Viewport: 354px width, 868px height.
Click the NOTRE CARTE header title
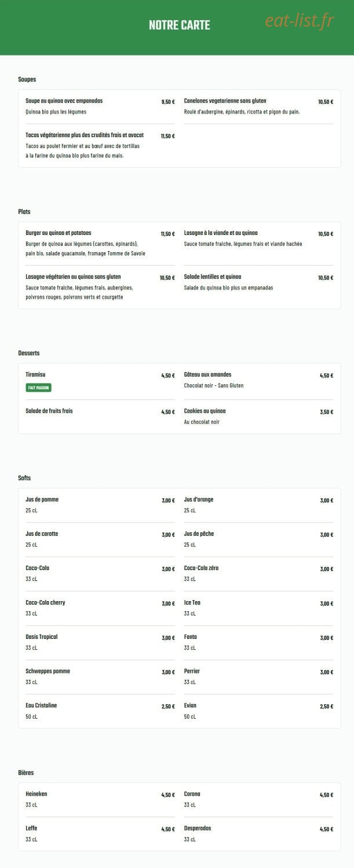tap(179, 25)
